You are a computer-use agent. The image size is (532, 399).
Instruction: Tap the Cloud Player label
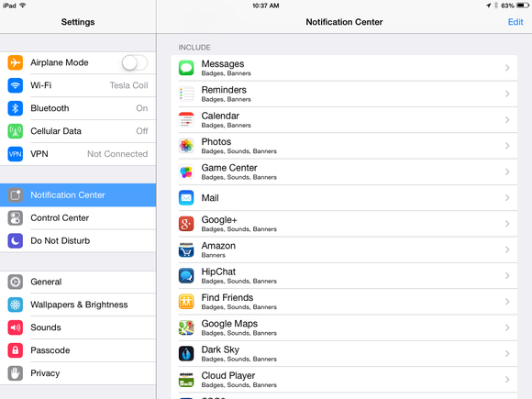[228, 375]
